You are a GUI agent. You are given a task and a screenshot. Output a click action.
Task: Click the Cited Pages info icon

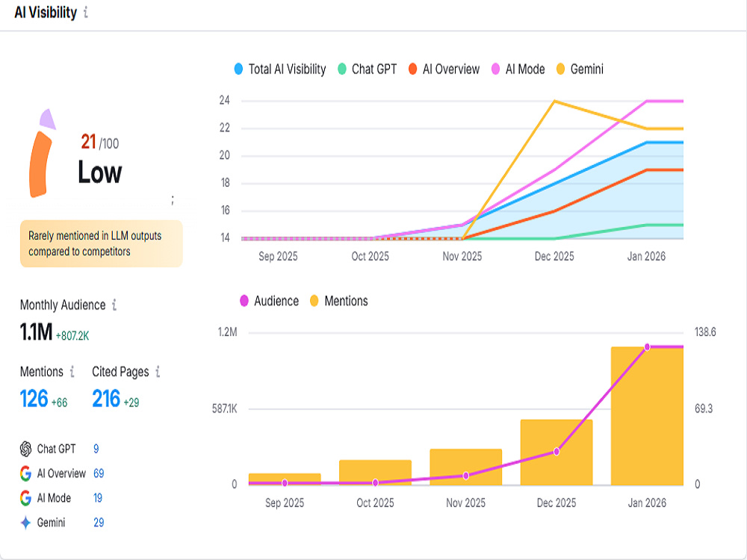click(158, 371)
